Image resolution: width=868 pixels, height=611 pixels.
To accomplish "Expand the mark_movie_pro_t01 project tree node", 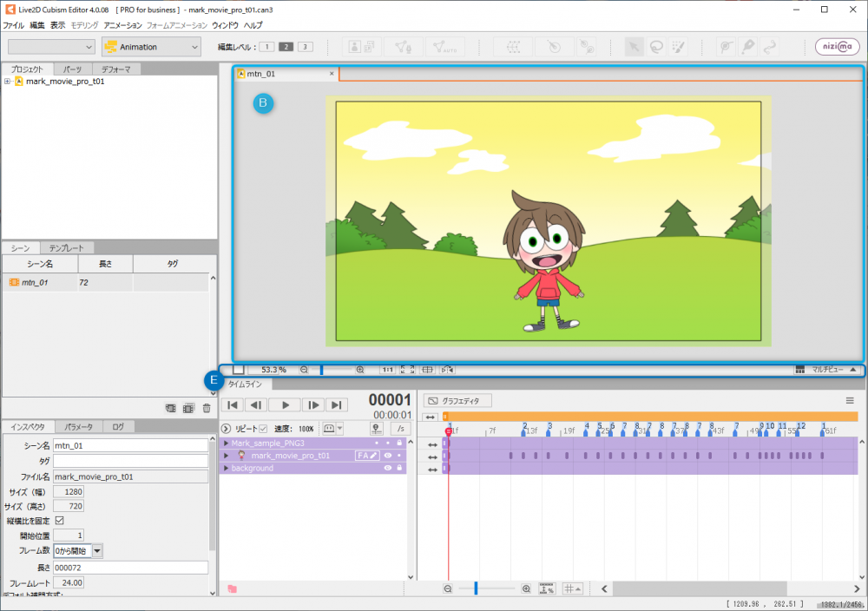I will (7, 82).
